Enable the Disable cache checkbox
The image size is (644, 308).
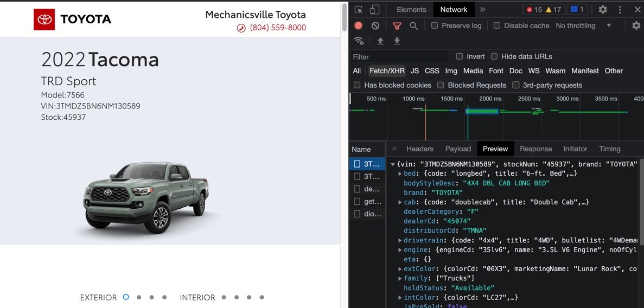pyautogui.click(x=497, y=25)
